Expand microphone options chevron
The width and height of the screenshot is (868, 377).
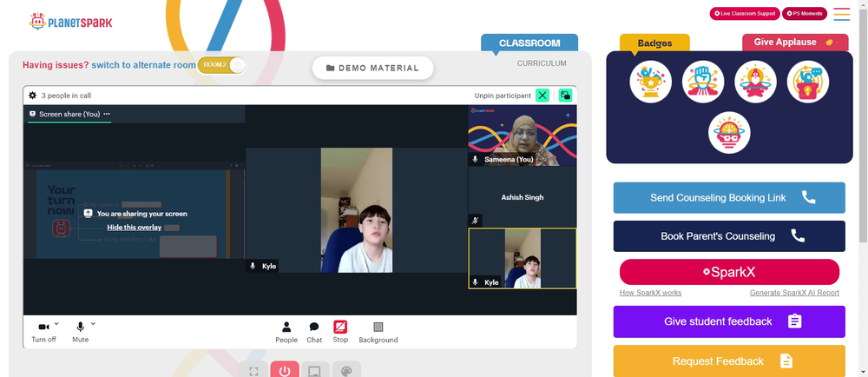click(x=93, y=324)
